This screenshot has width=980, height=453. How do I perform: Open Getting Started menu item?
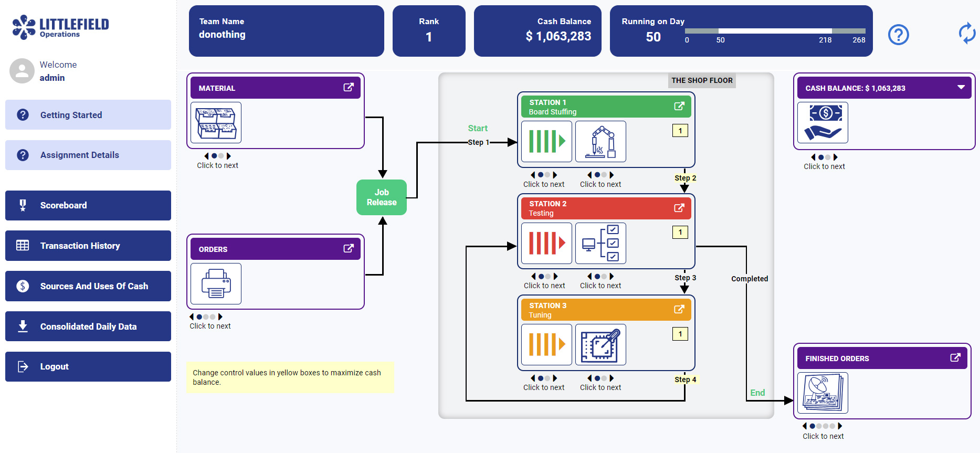coord(88,114)
